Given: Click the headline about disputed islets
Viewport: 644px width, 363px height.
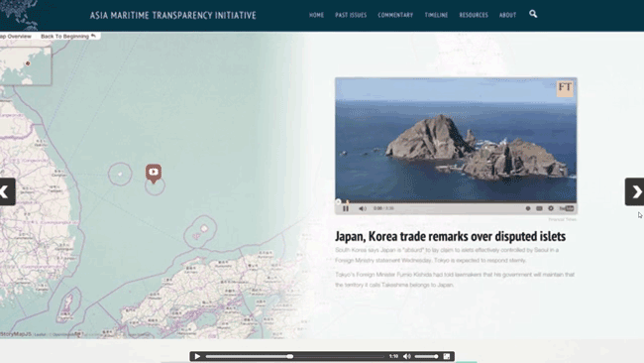Looking at the screenshot, I should [x=450, y=236].
